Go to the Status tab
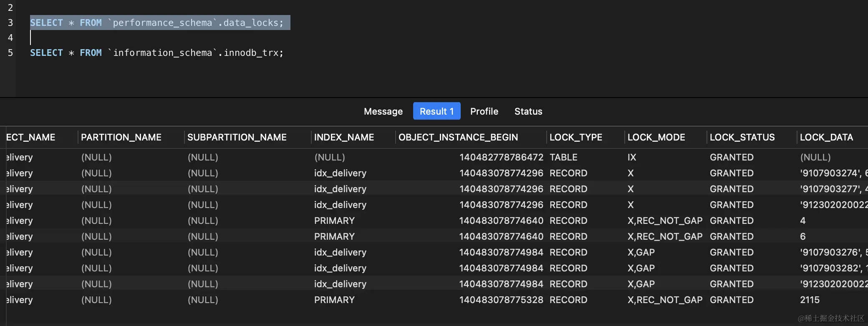 click(x=528, y=111)
